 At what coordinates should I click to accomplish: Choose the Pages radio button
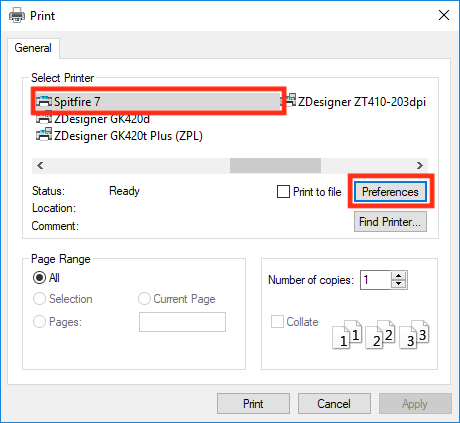pos(39,322)
